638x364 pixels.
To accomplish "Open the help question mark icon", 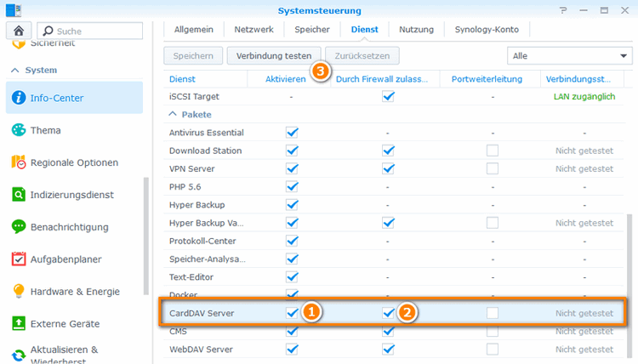I will pos(563,10).
